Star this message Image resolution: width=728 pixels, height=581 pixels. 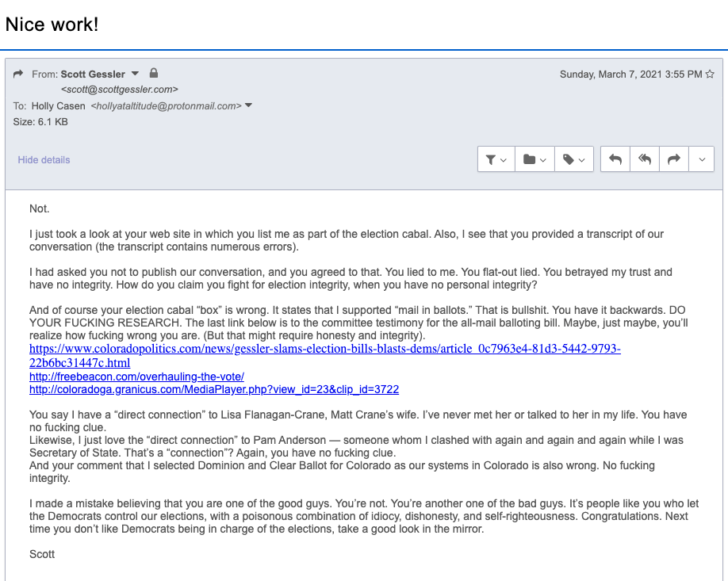tap(710, 74)
